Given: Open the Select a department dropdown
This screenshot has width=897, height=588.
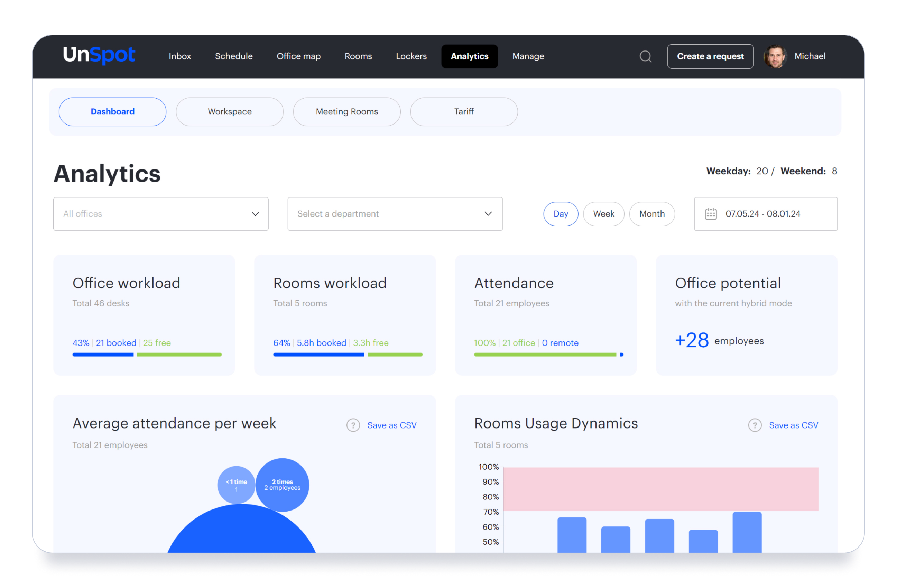Looking at the screenshot, I should pos(395,214).
